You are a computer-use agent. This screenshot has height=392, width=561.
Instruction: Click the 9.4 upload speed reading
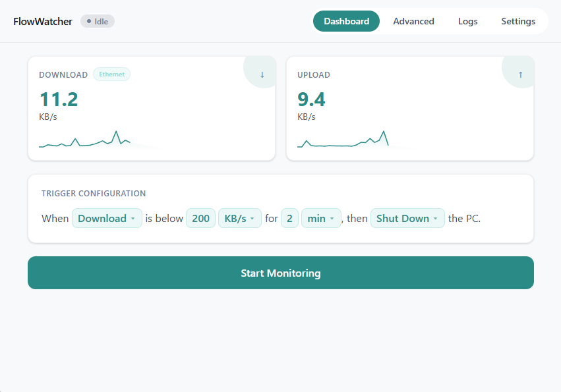[311, 99]
